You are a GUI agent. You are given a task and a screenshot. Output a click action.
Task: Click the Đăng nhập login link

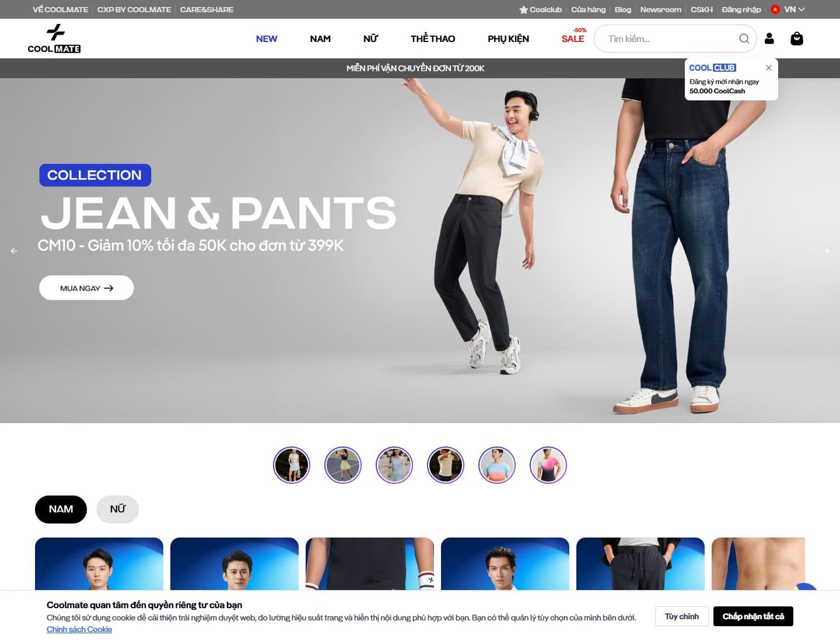pos(741,9)
